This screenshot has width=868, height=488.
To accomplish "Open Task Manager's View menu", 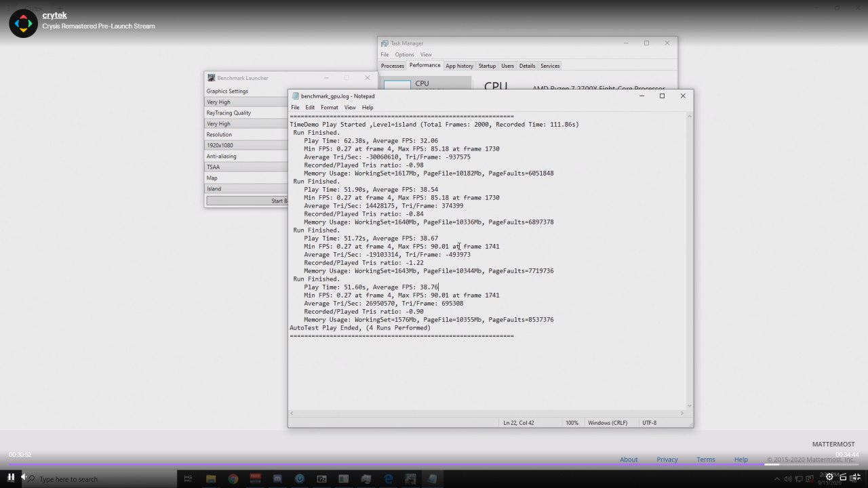I will click(x=426, y=54).
